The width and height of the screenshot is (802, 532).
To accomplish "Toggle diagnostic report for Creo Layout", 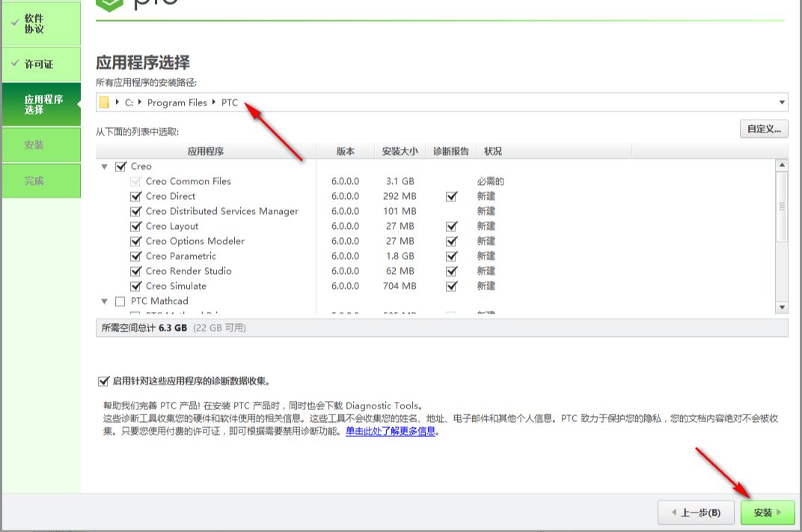I will coord(451,226).
